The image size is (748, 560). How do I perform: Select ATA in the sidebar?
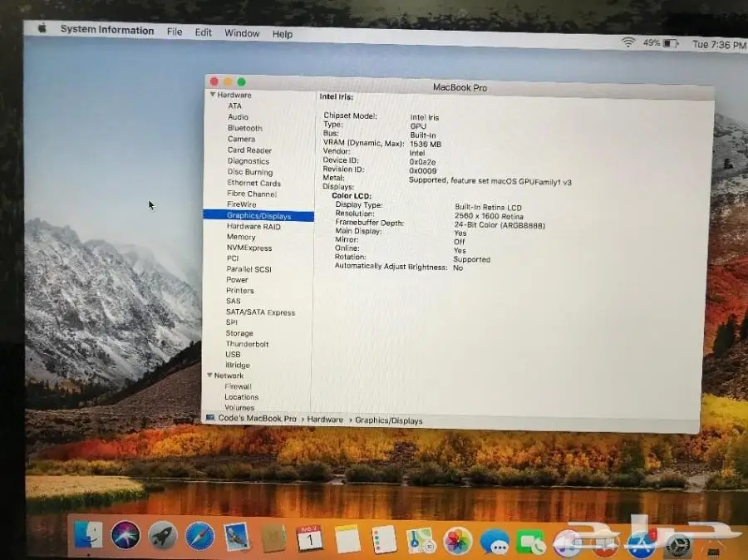point(234,106)
